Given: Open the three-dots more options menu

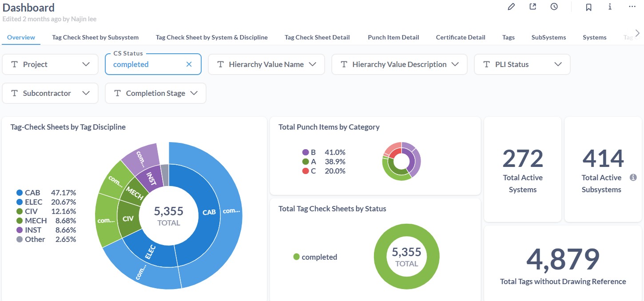Looking at the screenshot, I should click(632, 7).
